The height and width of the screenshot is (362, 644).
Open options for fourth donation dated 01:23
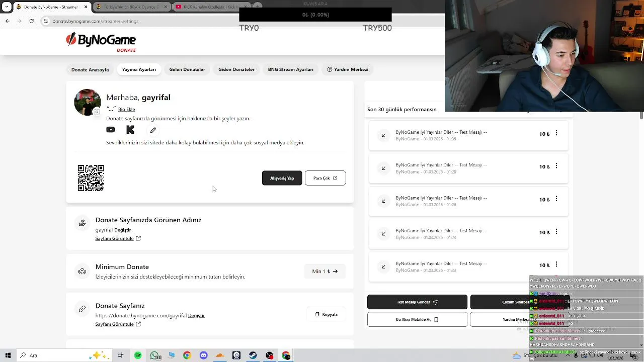556,232
